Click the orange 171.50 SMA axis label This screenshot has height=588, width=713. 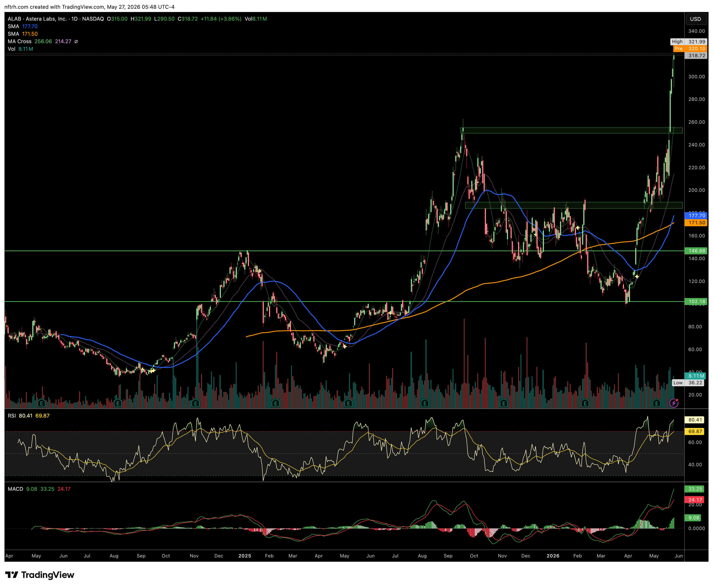696,223
